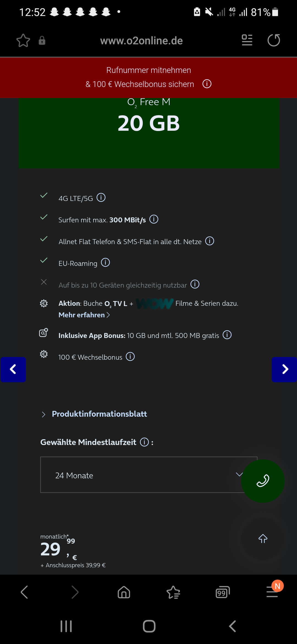297x644 pixels.
Task: Open info icon beside EU-Roaming
Action: click(105, 263)
